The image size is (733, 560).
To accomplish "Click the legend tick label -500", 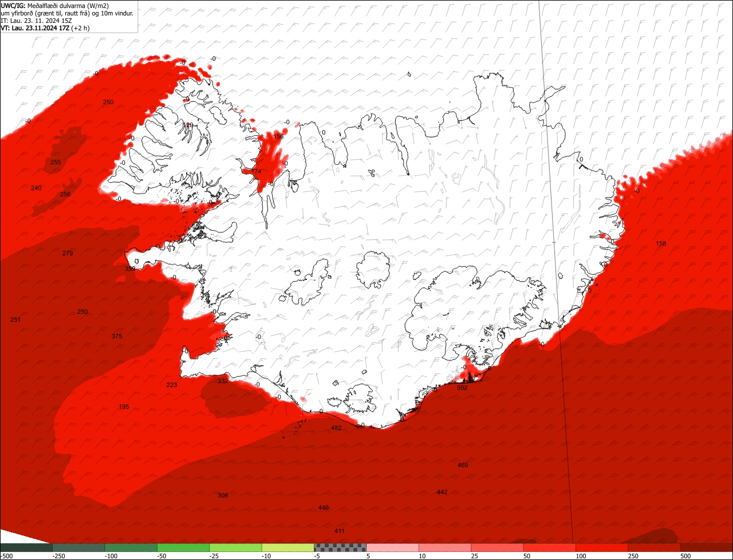I will pyautogui.click(x=6, y=556).
